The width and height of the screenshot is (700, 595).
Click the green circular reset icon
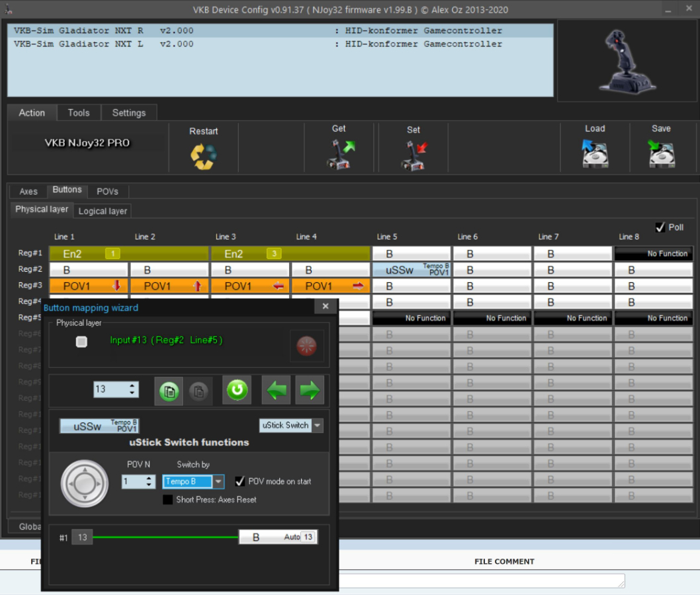pos(237,390)
